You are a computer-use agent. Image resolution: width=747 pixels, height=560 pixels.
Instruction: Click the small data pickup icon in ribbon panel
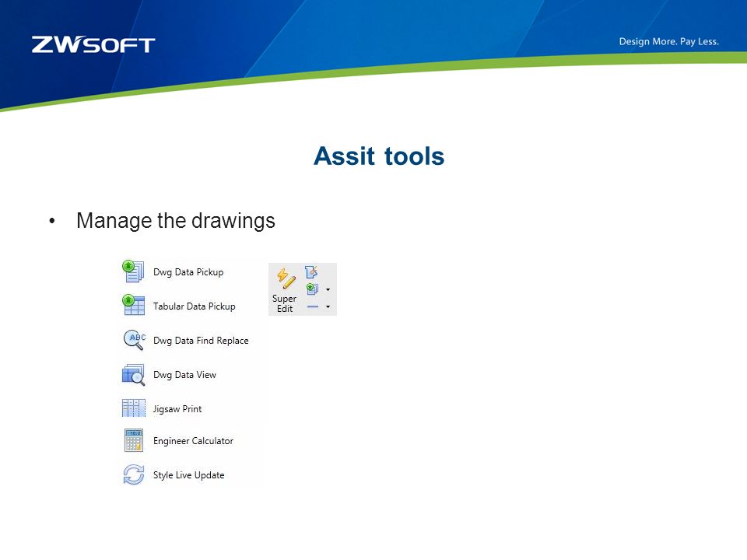[x=312, y=289]
